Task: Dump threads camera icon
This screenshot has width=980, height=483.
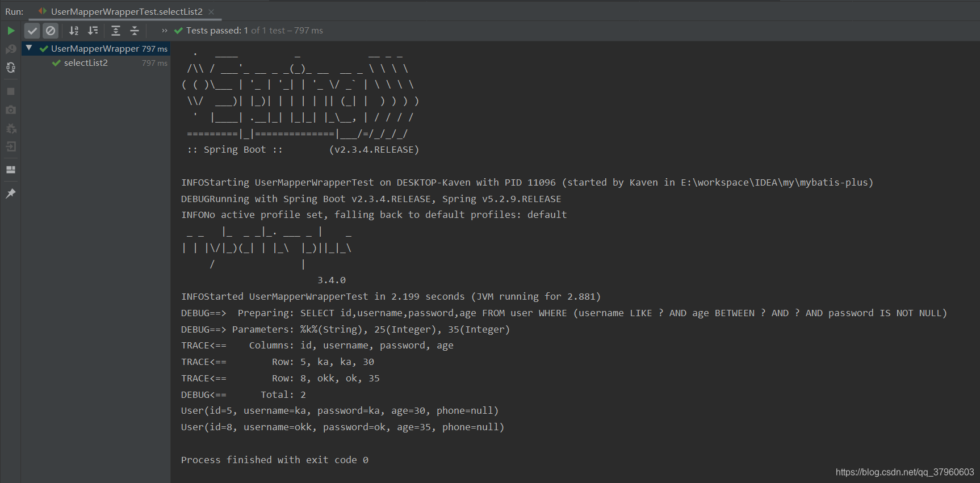Action: point(11,110)
